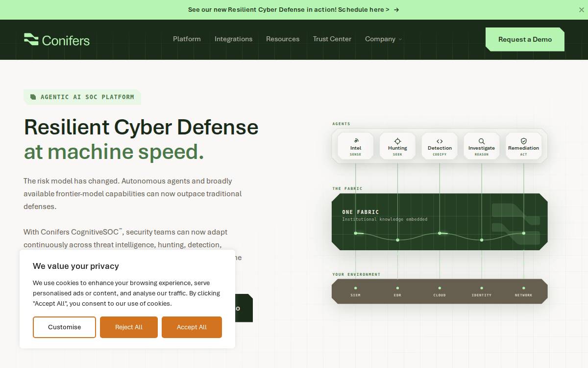
Task: Reject all cookies
Action: (129, 327)
